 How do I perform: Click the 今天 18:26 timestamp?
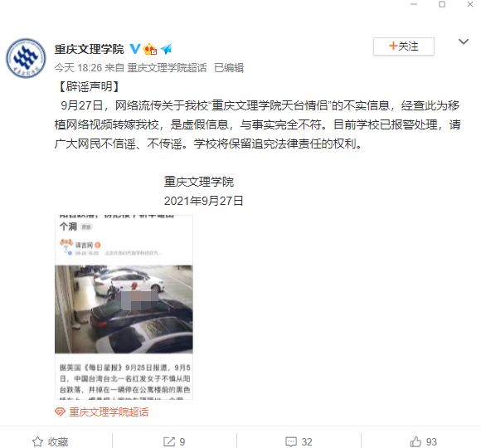[78, 68]
